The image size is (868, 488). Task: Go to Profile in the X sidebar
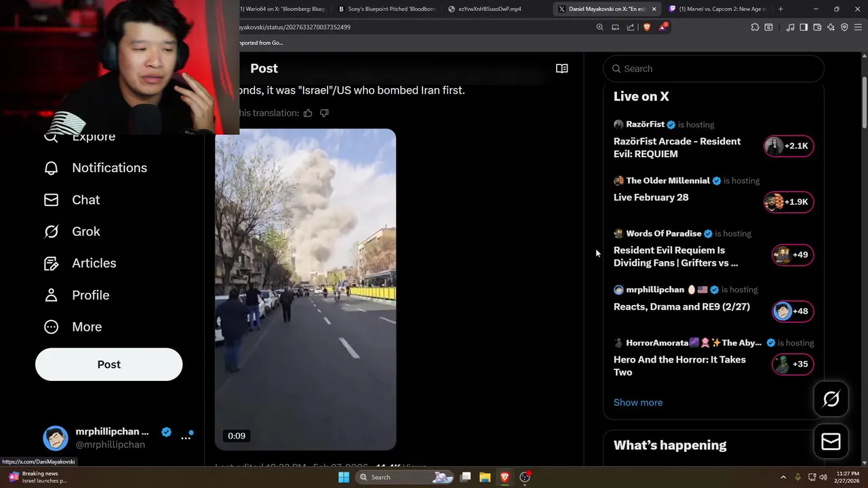[x=76, y=295]
